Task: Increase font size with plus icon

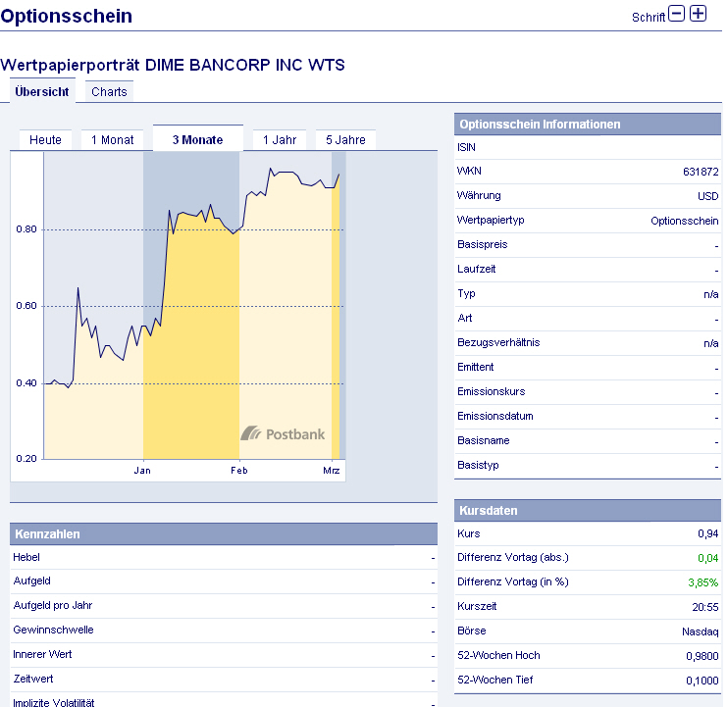Action: (x=698, y=14)
